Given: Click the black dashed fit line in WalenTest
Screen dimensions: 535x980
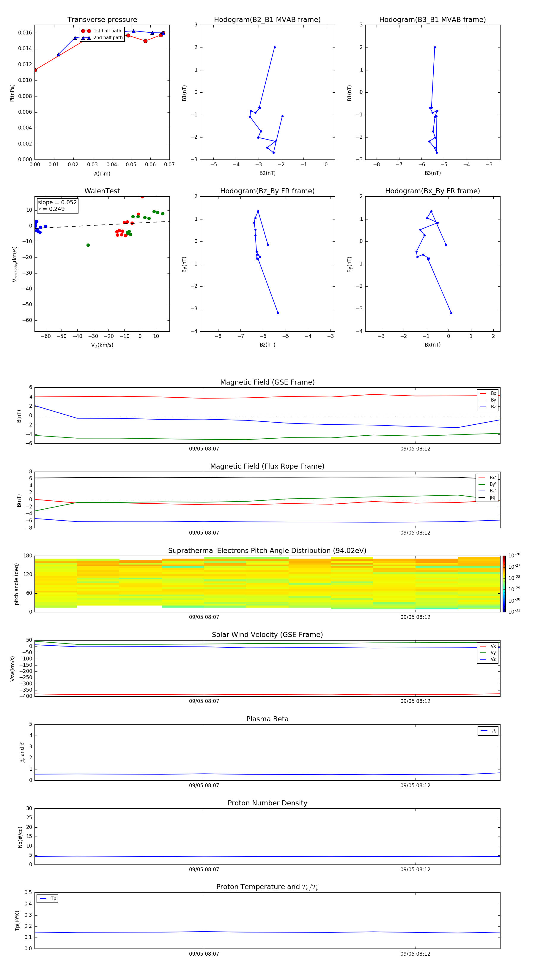Looking at the screenshot, I should 102,225.
